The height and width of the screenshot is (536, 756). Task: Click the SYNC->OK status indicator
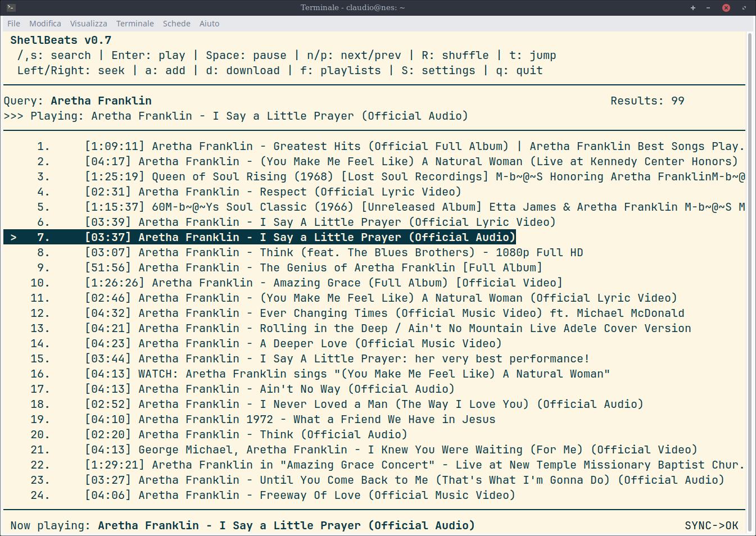point(712,526)
